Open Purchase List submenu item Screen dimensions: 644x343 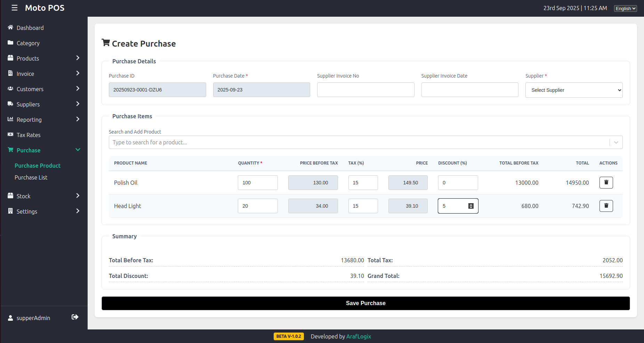tap(31, 177)
